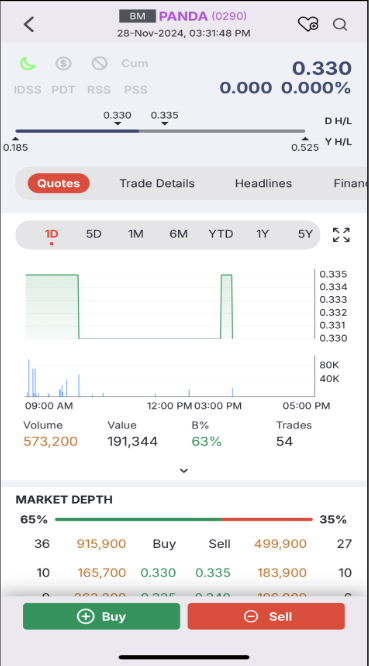
Task: Select 1D chart range
Action: pyautogui.click(x=51, y=234)
